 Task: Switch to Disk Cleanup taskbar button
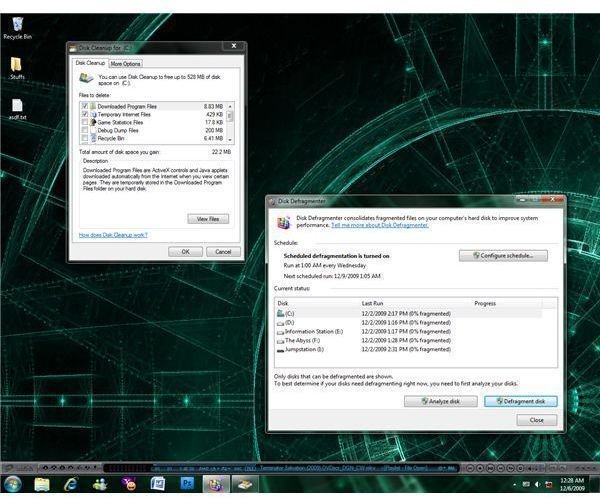245,484
